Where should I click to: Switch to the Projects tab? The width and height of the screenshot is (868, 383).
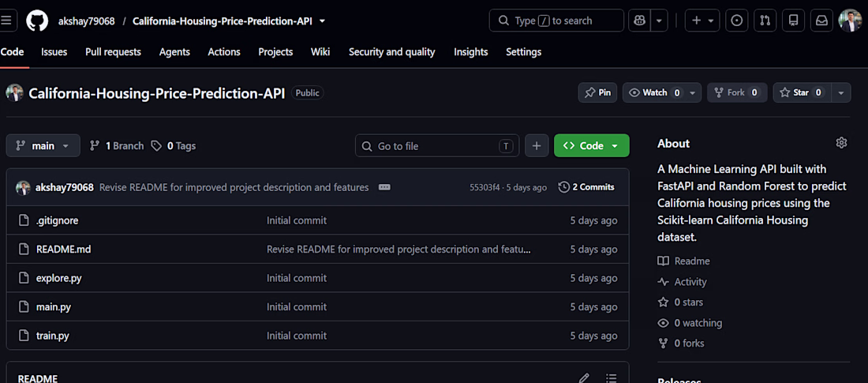tap(275, 52)
